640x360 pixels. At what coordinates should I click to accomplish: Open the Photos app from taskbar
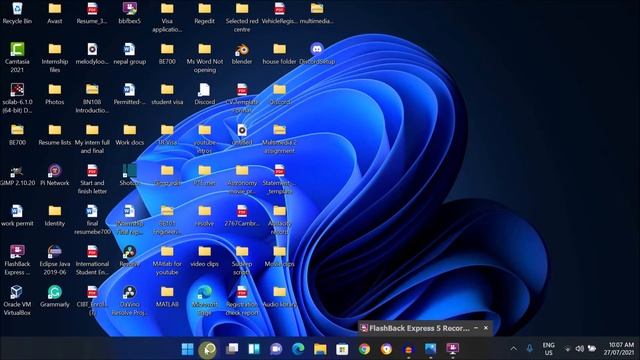[x=430, y=349]
